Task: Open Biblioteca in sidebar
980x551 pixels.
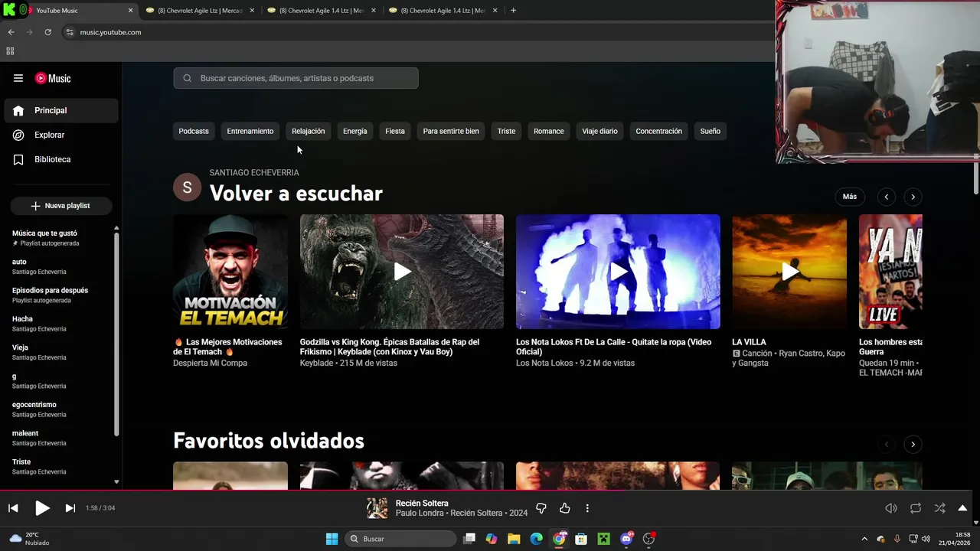Action: point(61,159)
